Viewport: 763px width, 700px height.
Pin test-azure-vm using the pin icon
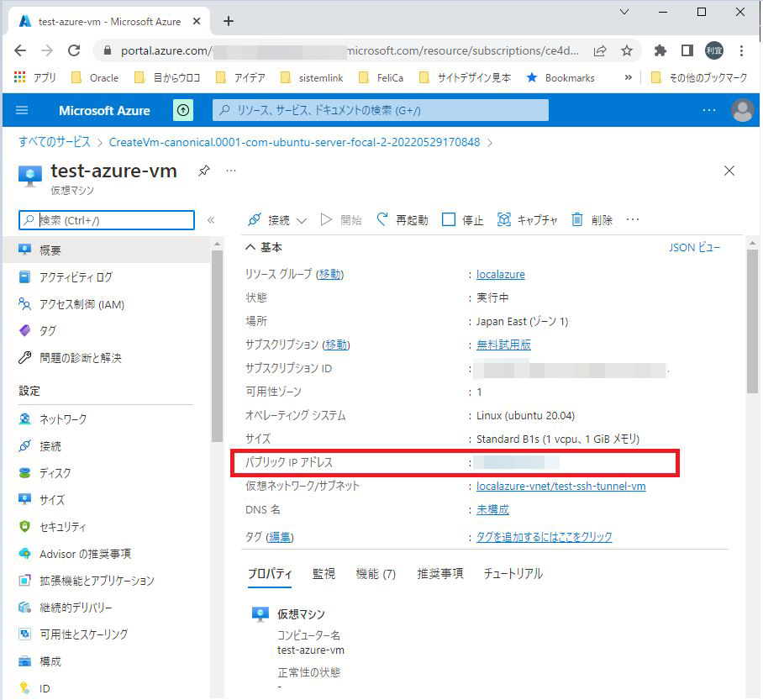pyautogui.click(x=203, y=170)
